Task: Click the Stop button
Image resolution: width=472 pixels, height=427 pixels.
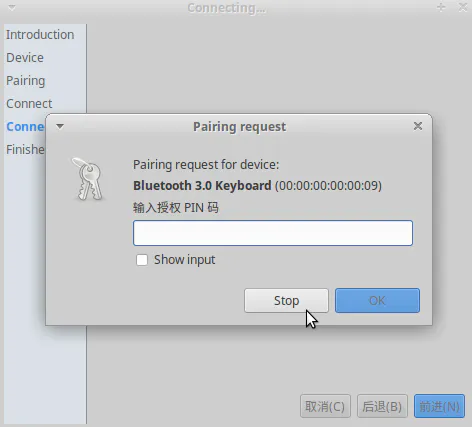Action: [286, 301]
